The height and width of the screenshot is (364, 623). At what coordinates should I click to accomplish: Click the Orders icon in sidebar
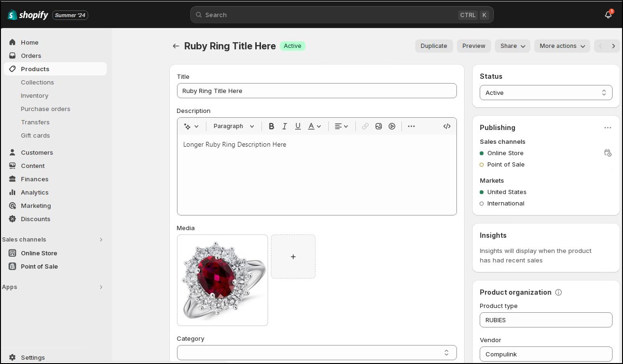coord(12,56)
